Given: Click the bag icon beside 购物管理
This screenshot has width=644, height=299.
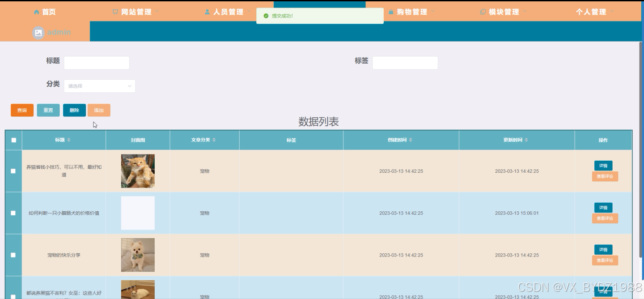Looking at the screenshot, I should pos(391,12).
